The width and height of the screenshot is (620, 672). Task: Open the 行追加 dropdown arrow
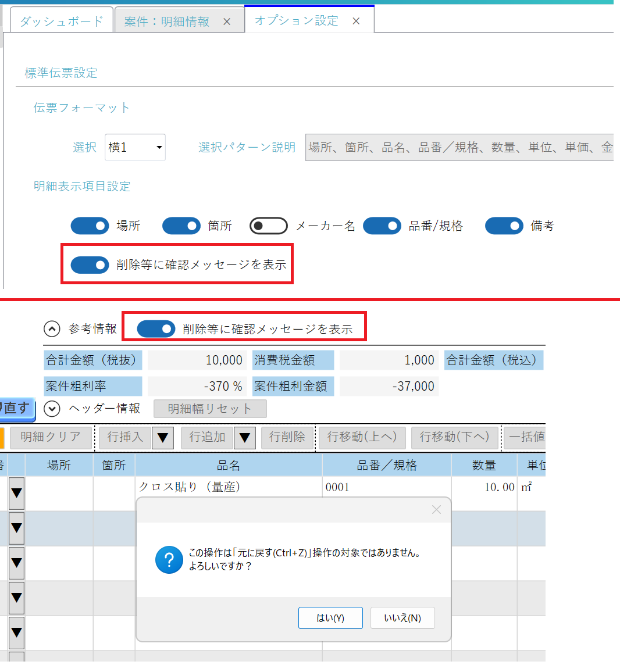click(x=245, y=438)
